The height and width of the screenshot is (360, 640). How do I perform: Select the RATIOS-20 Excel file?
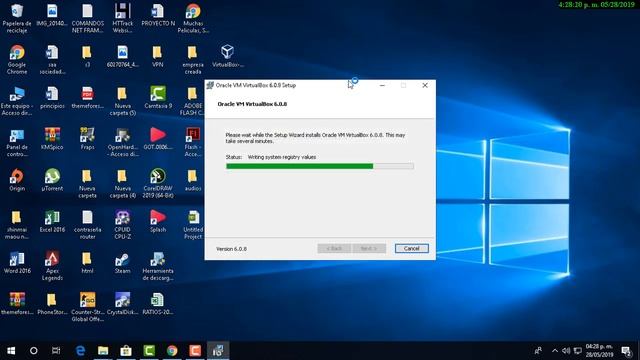click(x=158, y=304)
